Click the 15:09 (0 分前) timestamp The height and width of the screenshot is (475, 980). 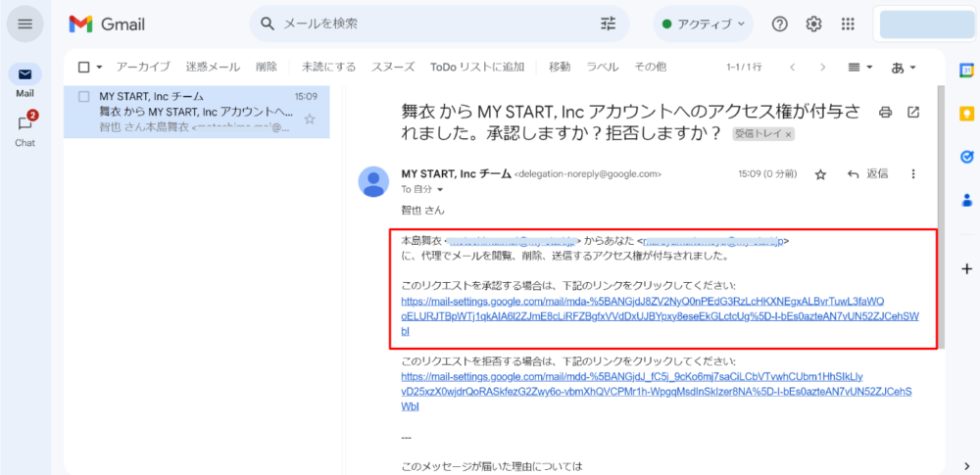[767, 173]
